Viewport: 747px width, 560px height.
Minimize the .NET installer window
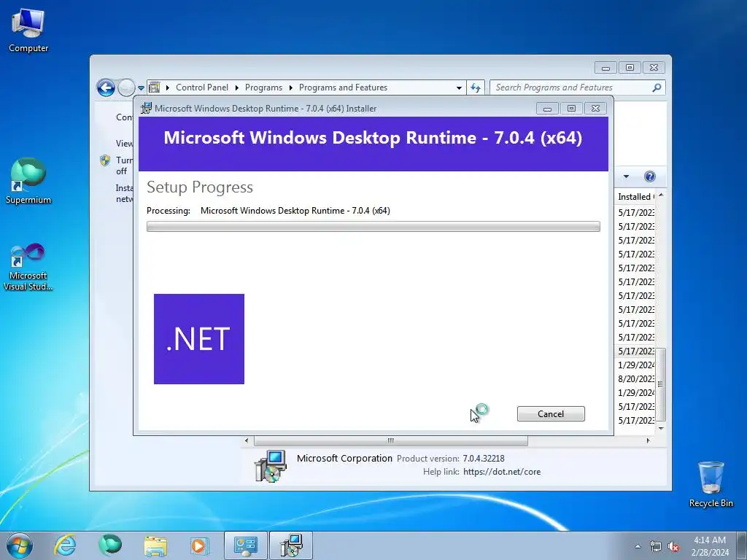coord(547,109)
